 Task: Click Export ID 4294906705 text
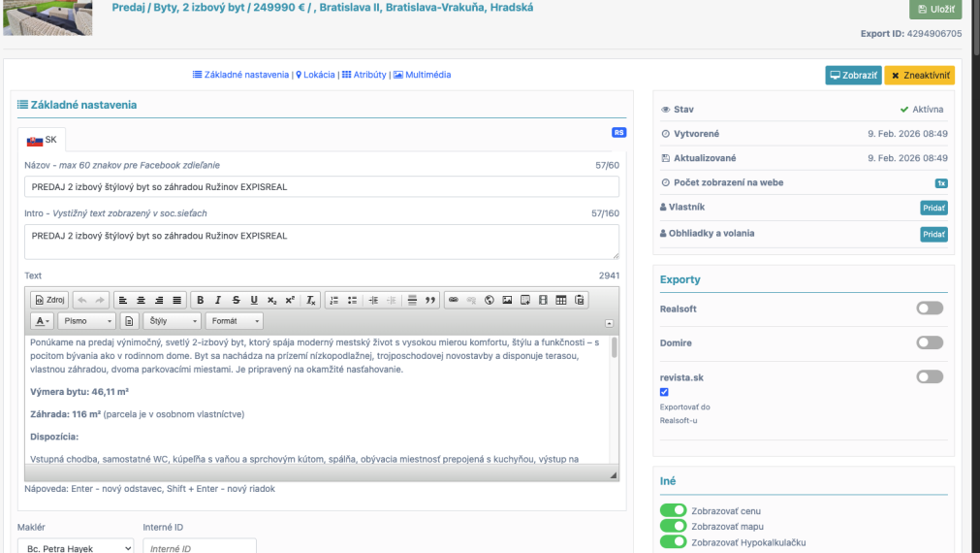tap(911, 34)
